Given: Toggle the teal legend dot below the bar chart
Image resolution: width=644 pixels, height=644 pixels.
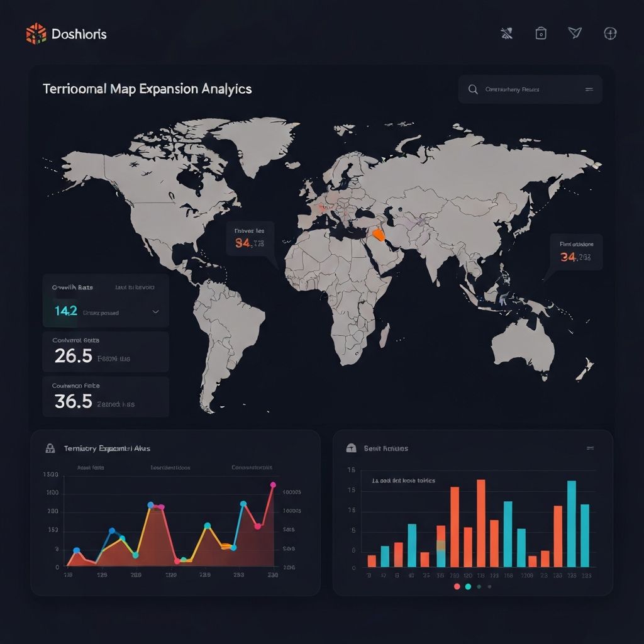Looking at the screenshot, I should pos(467,586).
